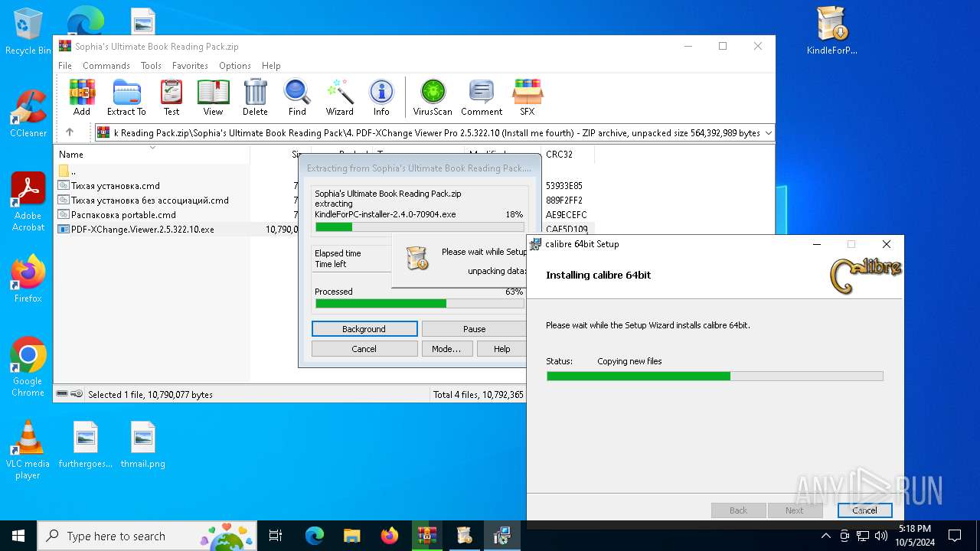
Task: Click the Delete trash can icon
Action: point(255,97)
